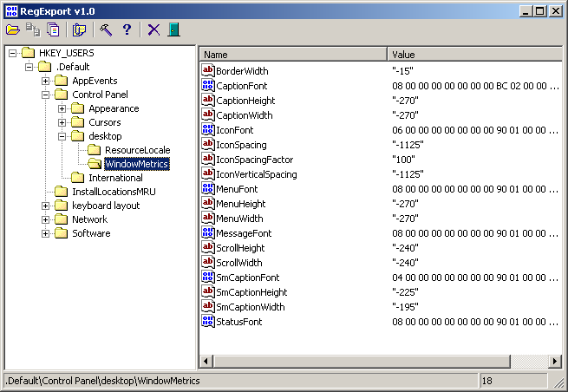Viewport: 568px width, 392px height.
Task: Expand the Appearance tree node
Action: click(62, 108)
